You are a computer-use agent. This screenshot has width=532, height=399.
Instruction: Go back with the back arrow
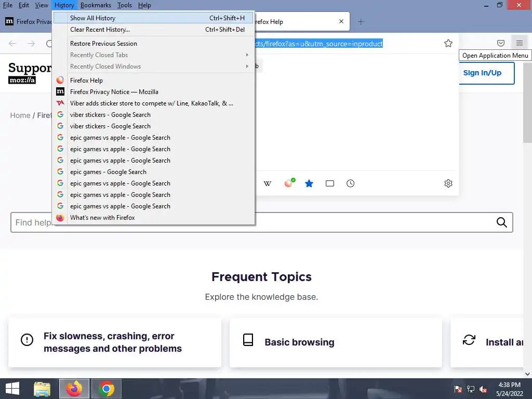[x=12, y=44]
